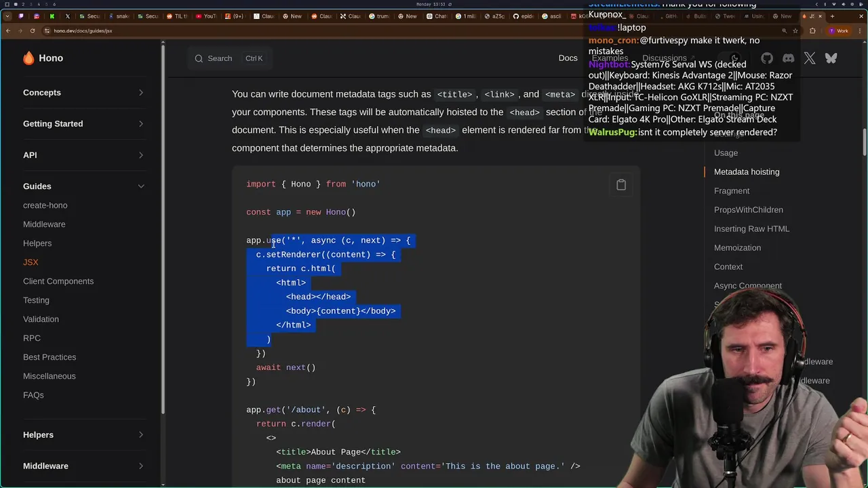
Task: Open Middleware guide under Guides
Action: pyautogui.click(x=44, y=224)
